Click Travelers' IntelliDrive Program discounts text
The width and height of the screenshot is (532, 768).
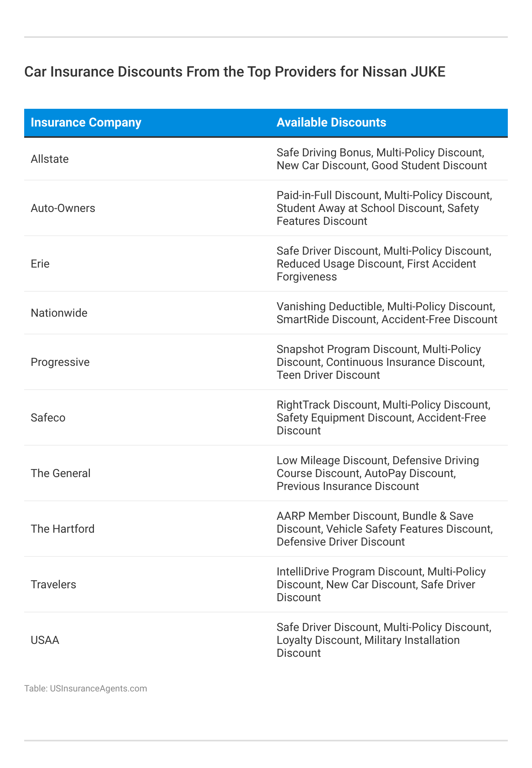pyautogui.click(x=381, y=585)
